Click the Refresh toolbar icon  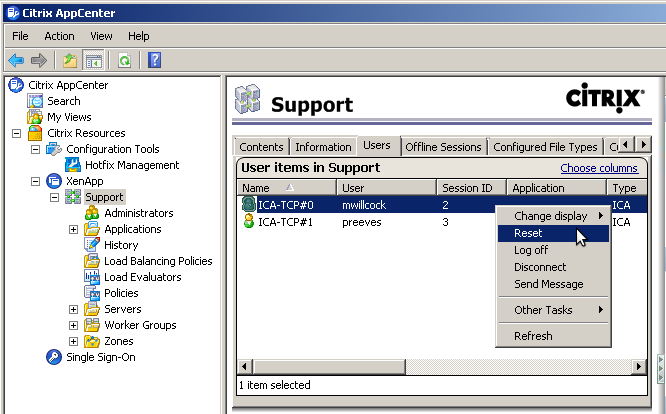click(124, 60)
